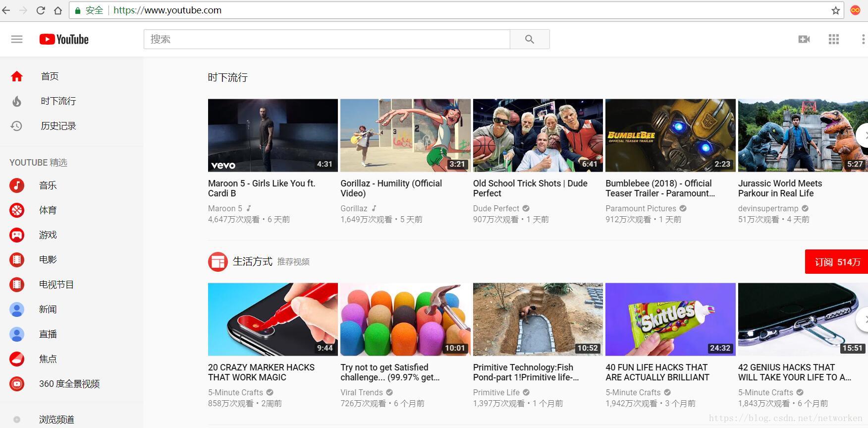Click the spotlight icon beside 焦点
Viewport: 868px width, 428px height.
(17, 359)
